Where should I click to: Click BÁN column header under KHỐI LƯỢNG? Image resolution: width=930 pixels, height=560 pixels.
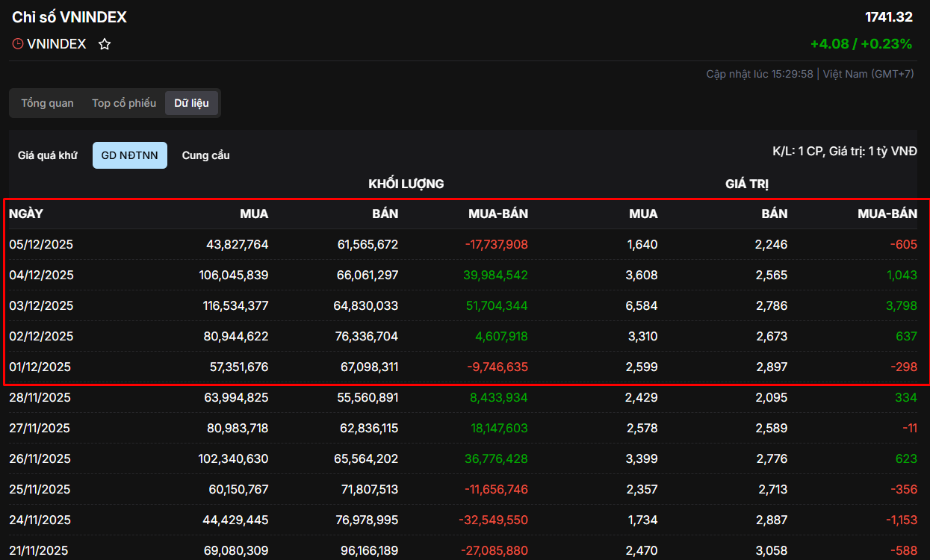click(x=385, y=214)
